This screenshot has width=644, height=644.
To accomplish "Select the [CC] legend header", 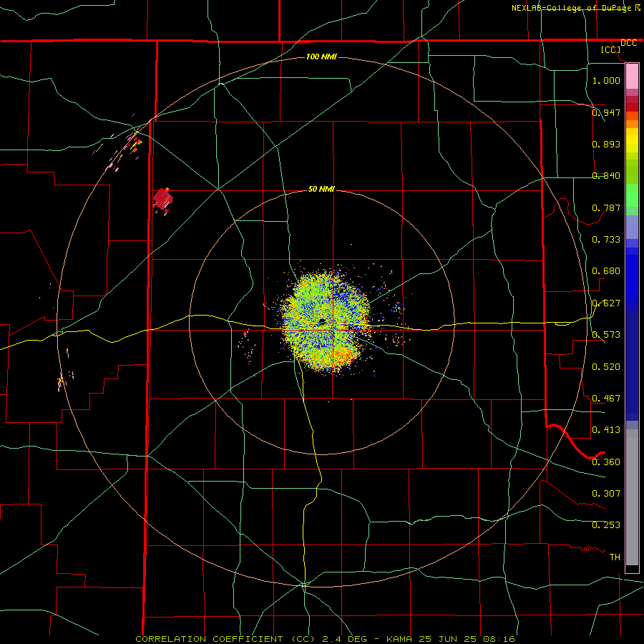I will [611, 49].
